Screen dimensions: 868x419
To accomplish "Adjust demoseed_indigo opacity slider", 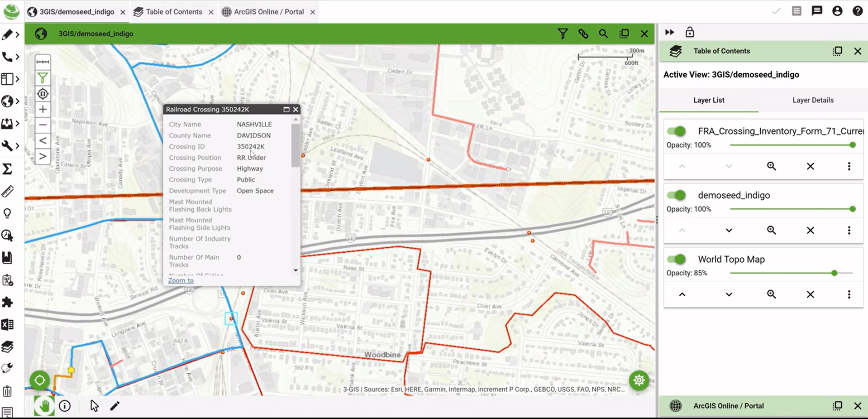I will coord(791,209).
